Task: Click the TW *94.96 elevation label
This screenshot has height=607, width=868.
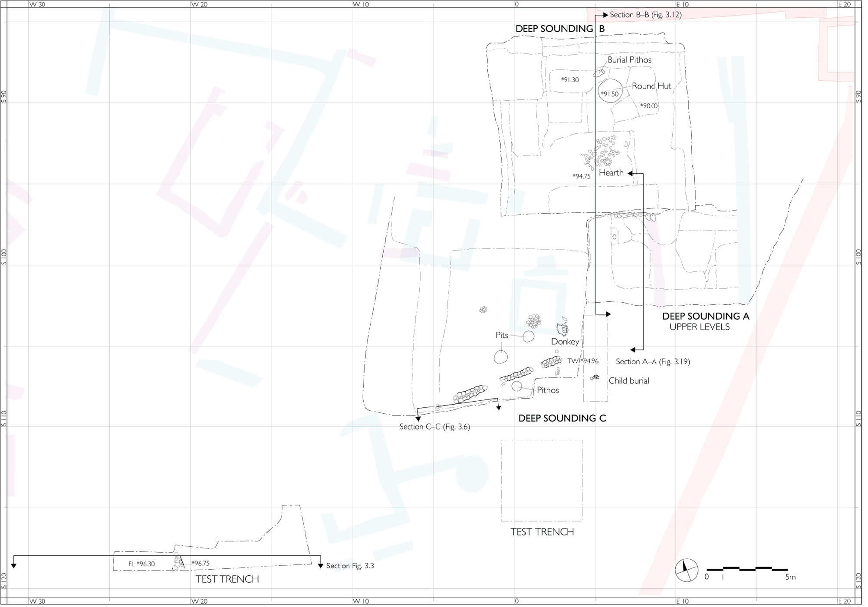Action: point(582,361)
